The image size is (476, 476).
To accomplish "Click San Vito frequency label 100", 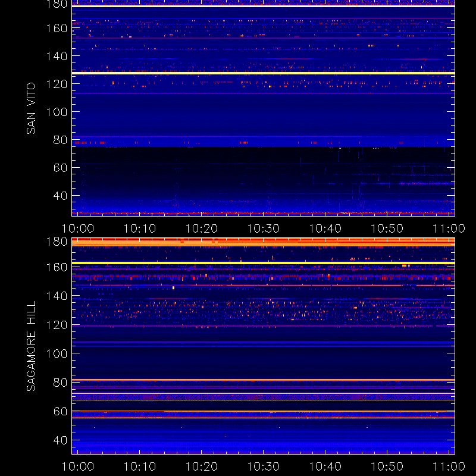I will click(57, 112).
